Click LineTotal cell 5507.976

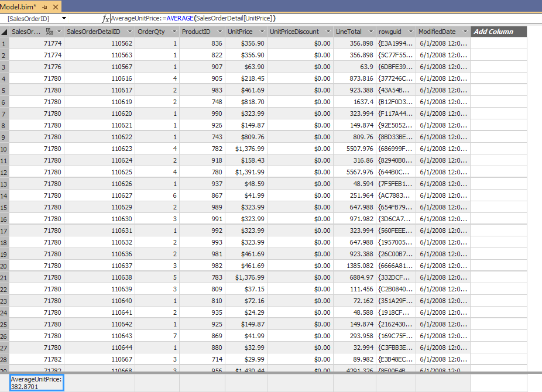(355, 149)
